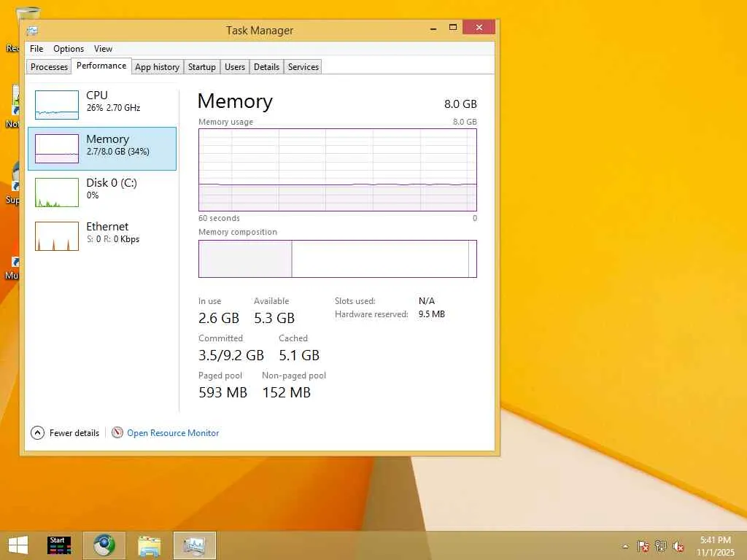This screenshot has height=560, width=747.
Task: Go to the Startup tab
Action: [x=202, y=66]
